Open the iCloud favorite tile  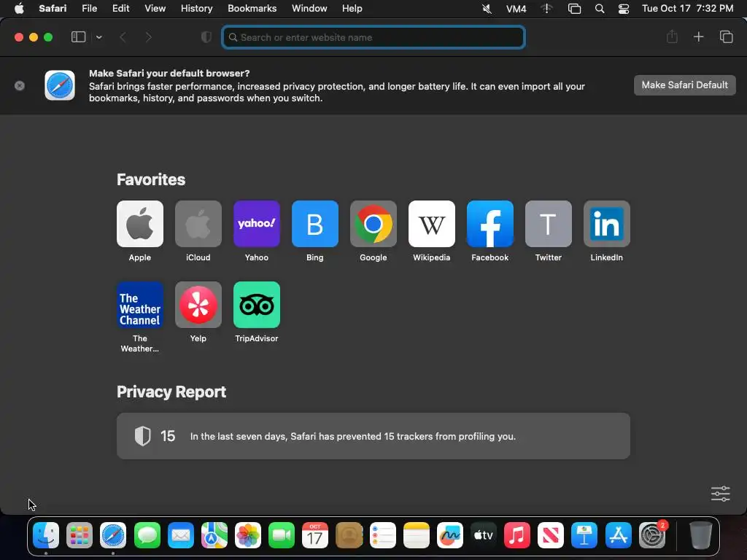click(x=198, y=224)
